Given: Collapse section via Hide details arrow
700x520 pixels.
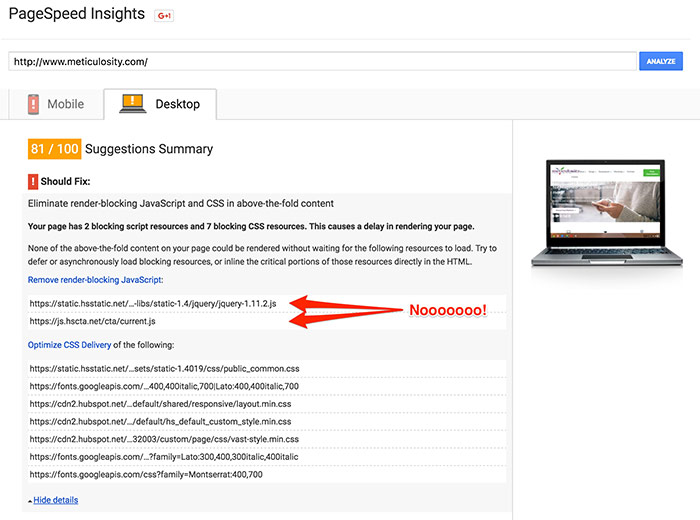Looking at the screenshot, I should [30, 501].
